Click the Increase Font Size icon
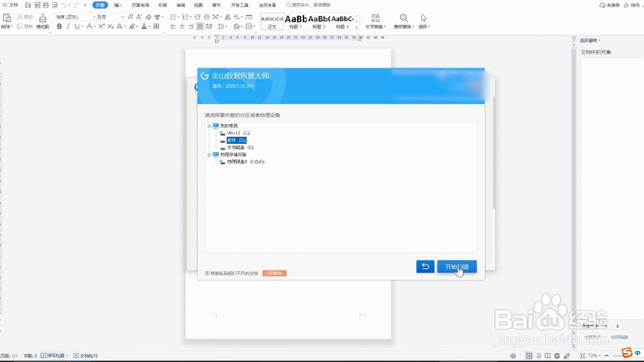This screenshot has width=644, height=362. (130, 17)
